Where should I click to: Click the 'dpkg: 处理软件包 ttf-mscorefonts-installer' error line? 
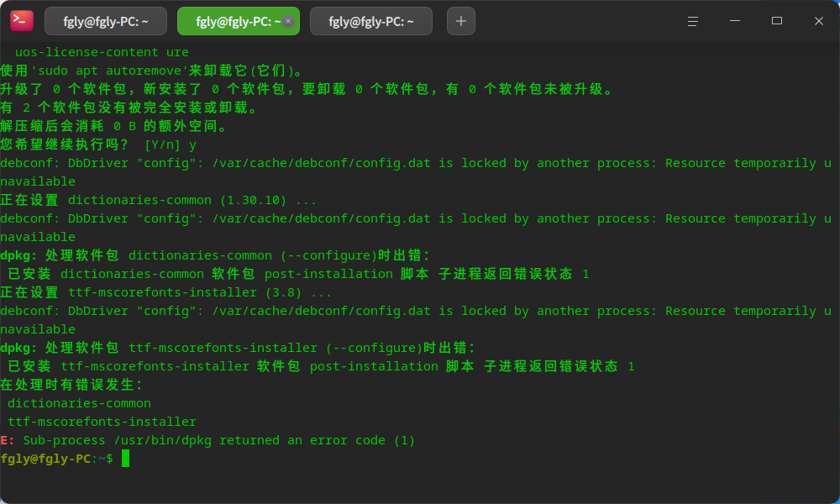(238, 348)
